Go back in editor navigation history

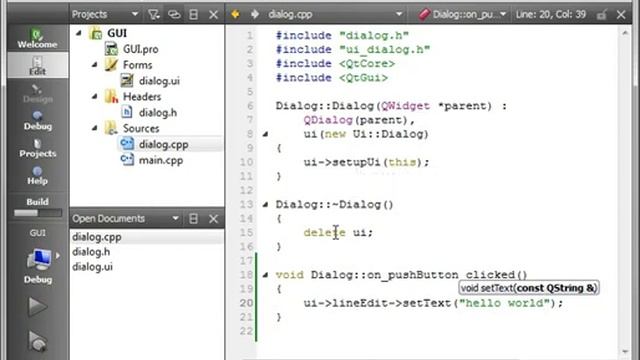pyautogui.click(x=235, y=15)
